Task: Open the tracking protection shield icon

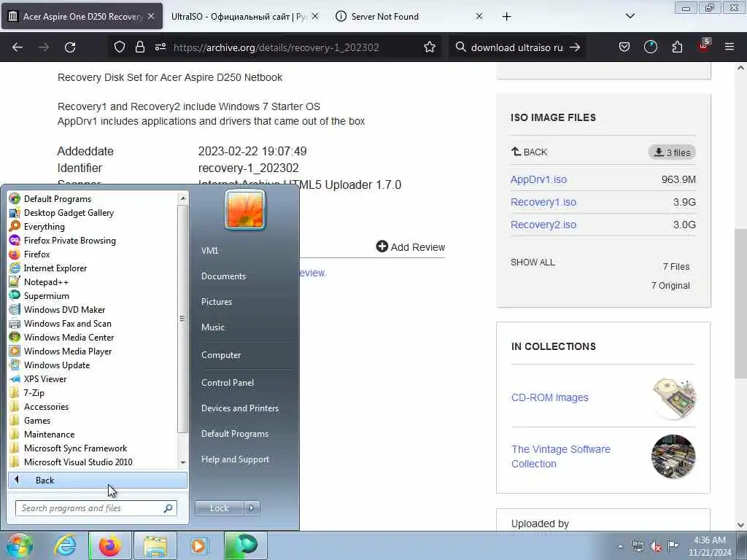Action: 120,47
